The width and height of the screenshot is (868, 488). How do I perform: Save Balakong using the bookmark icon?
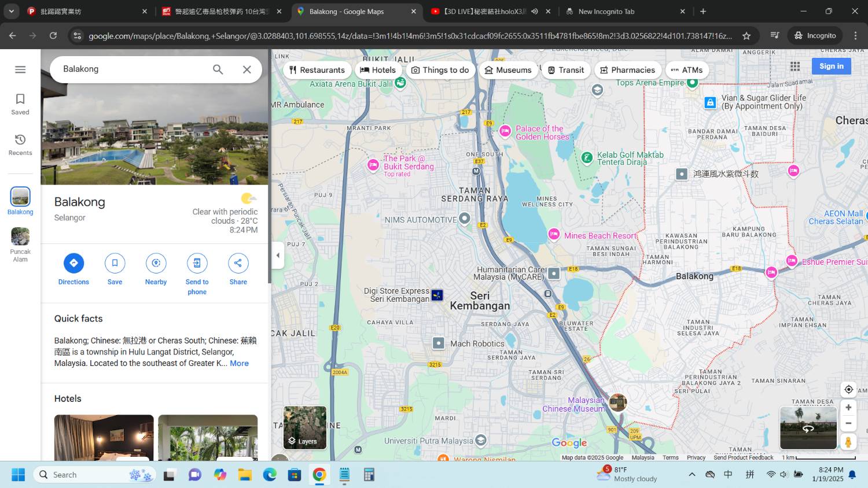(115, 263)
